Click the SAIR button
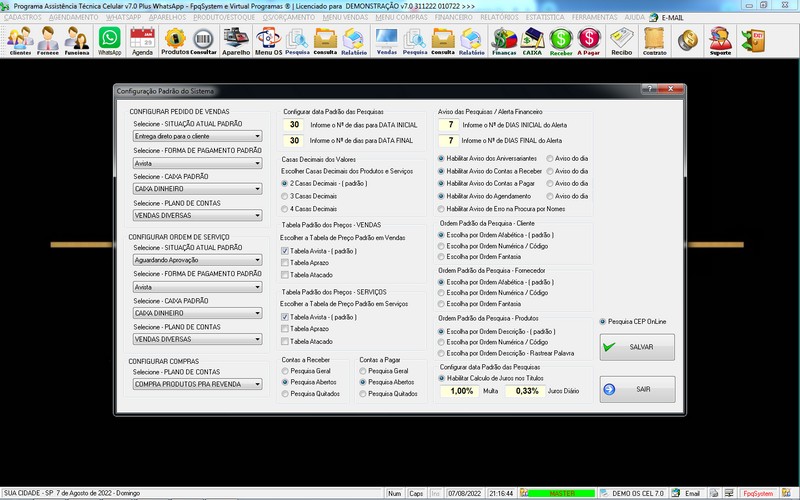Image resolution: width=800 pixels, height=500 pixels. (x=637, y=389)
